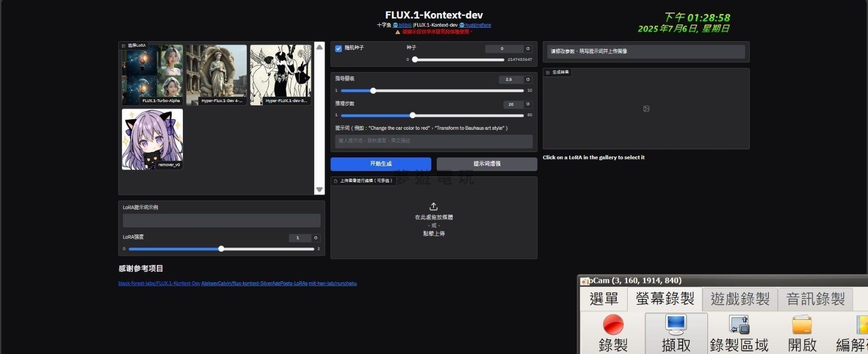Click the inference steps number box showing 20

513,104
